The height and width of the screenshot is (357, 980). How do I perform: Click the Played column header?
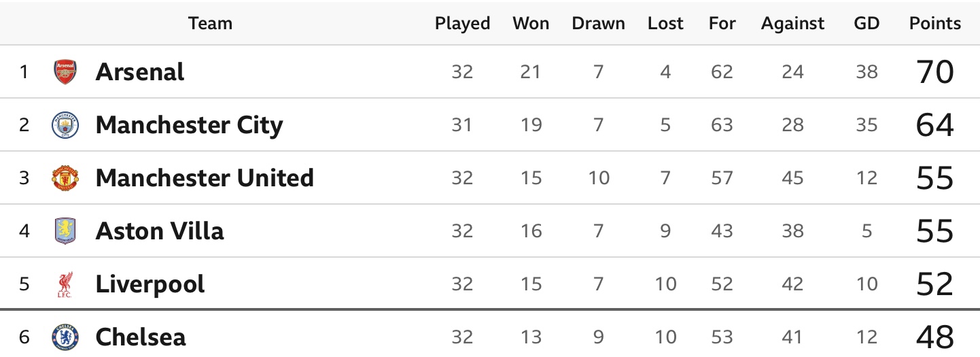pos(462,23)
